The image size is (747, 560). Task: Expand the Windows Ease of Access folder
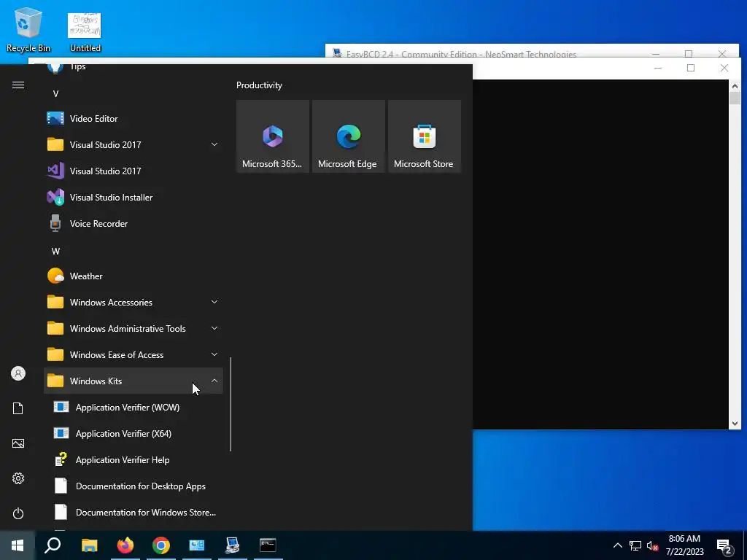tap(133, 355)
